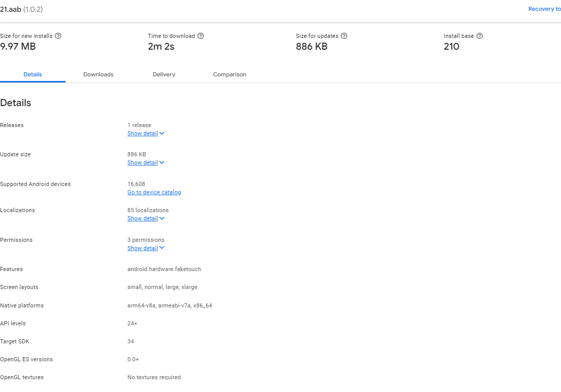Select the Details tab
This screenshot has height=392, width=561.
[x=33, y=74]
